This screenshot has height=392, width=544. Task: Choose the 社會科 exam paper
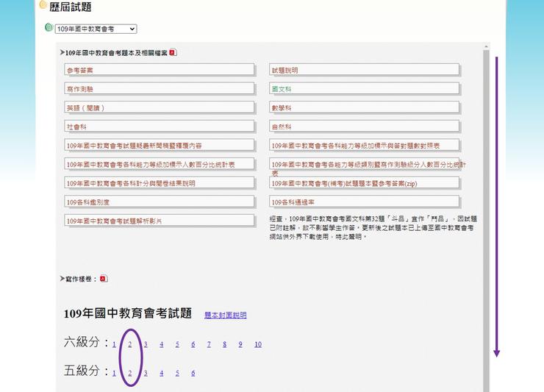76,127
